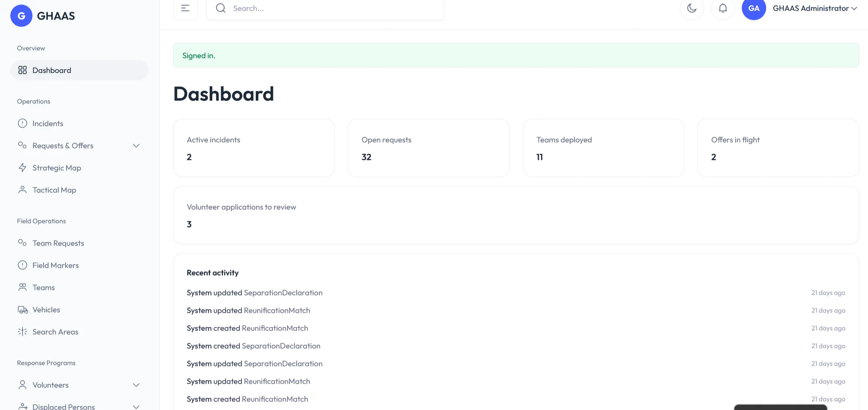Click the Incidents alert icon

coord(23,123)
